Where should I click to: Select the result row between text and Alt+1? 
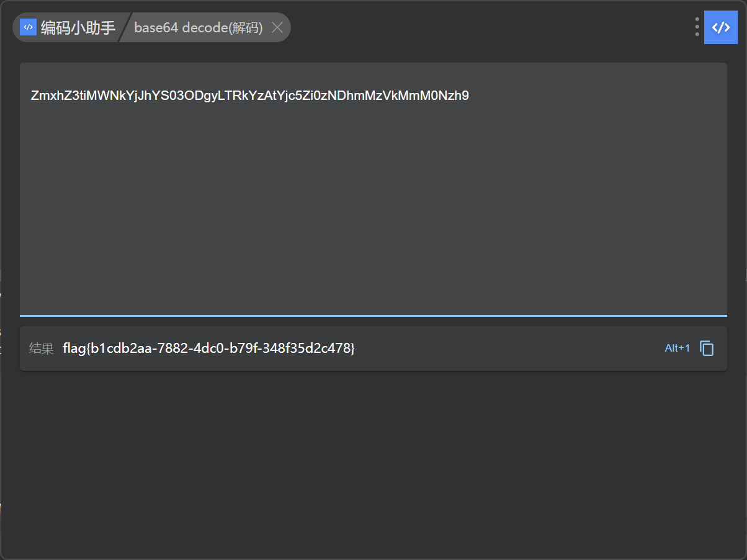coord(509,349)
